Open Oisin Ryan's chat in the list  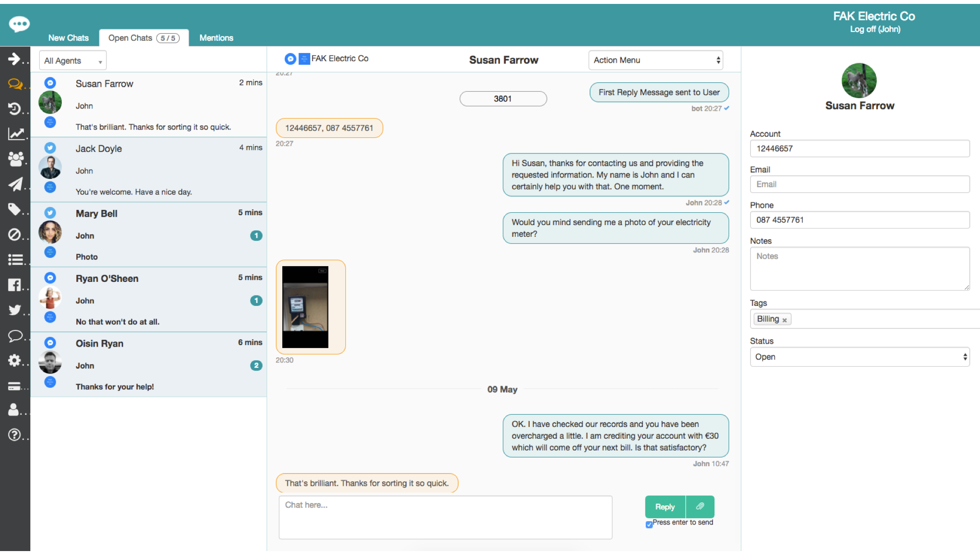(148, 365)
